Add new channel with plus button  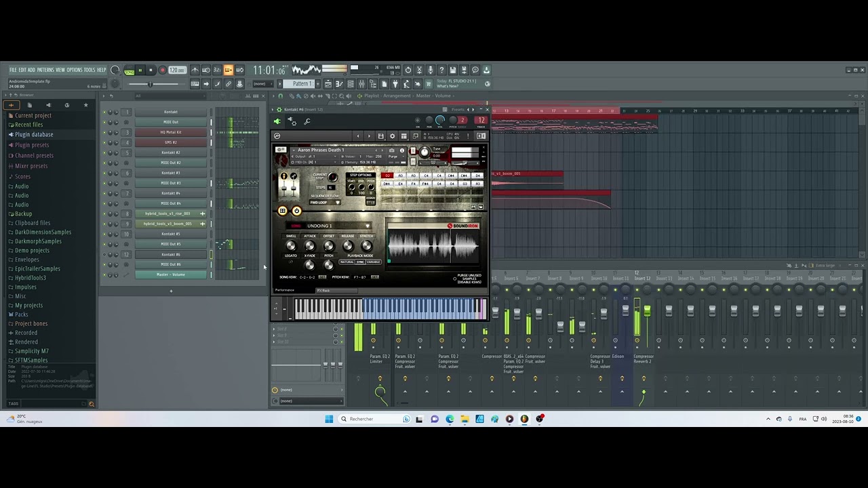tap(171, 291)
